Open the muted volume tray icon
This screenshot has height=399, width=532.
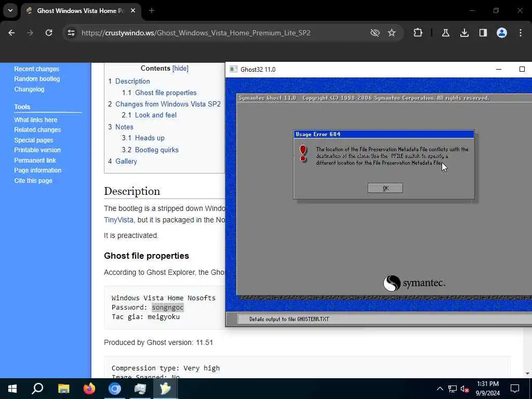(x=464, y=389)
